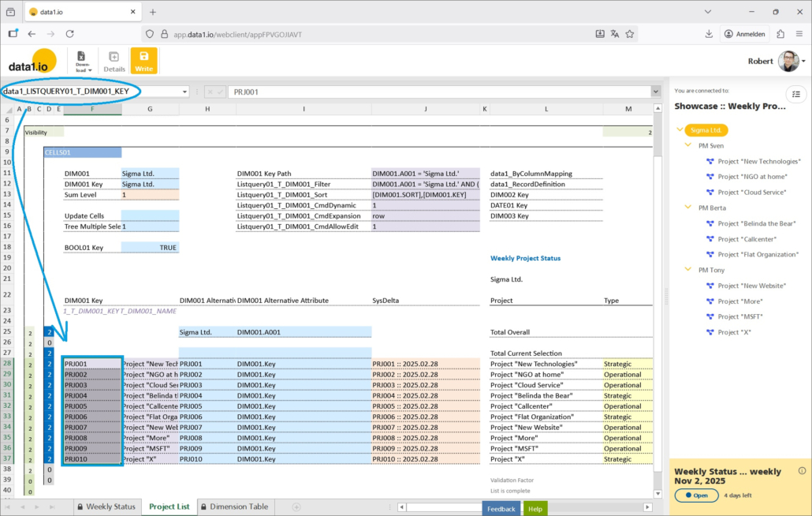
Task: Click the info icon on the Weekly Status card
Action: tap(802, 471)
